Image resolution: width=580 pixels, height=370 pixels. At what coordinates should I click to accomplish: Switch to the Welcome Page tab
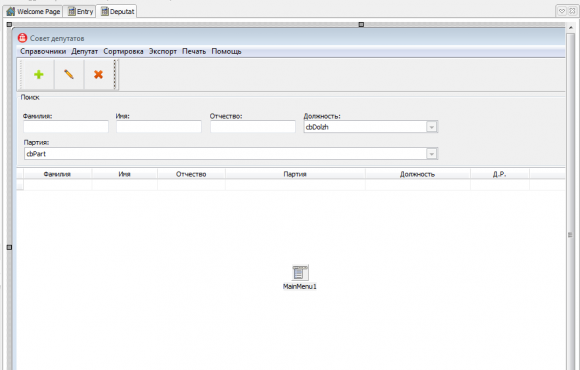33,11
